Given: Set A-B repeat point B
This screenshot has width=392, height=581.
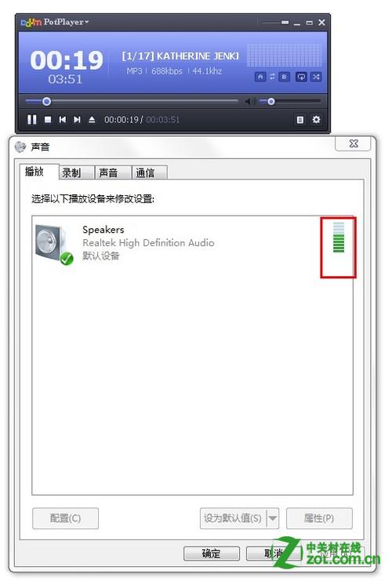Looking at the screenshot, I should 284,77.
